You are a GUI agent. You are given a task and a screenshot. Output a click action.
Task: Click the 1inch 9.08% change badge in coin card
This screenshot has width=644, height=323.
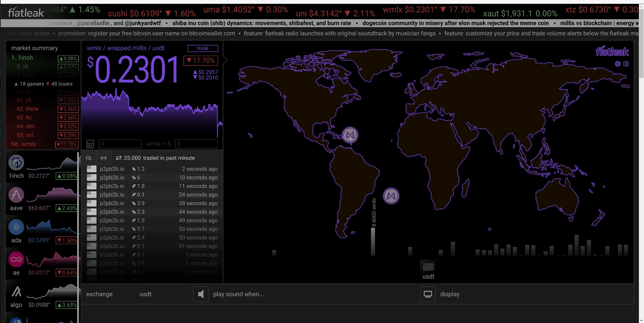pos(67,176)
